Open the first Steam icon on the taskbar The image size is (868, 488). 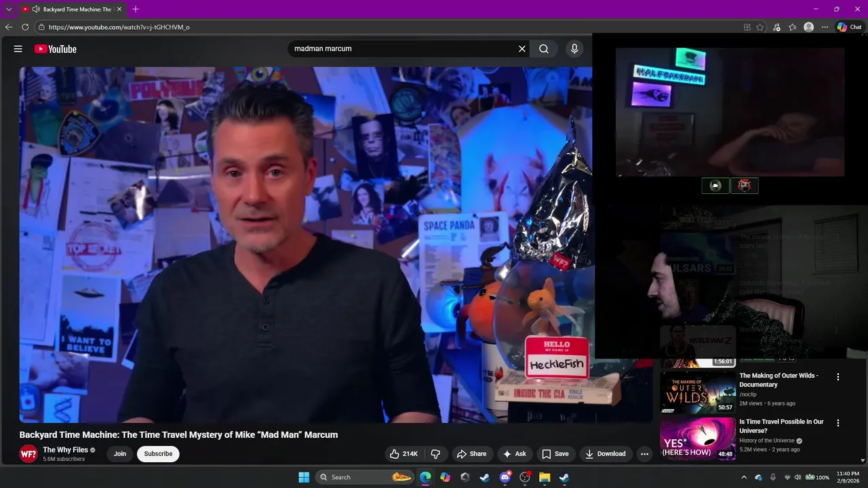[485, 477]
